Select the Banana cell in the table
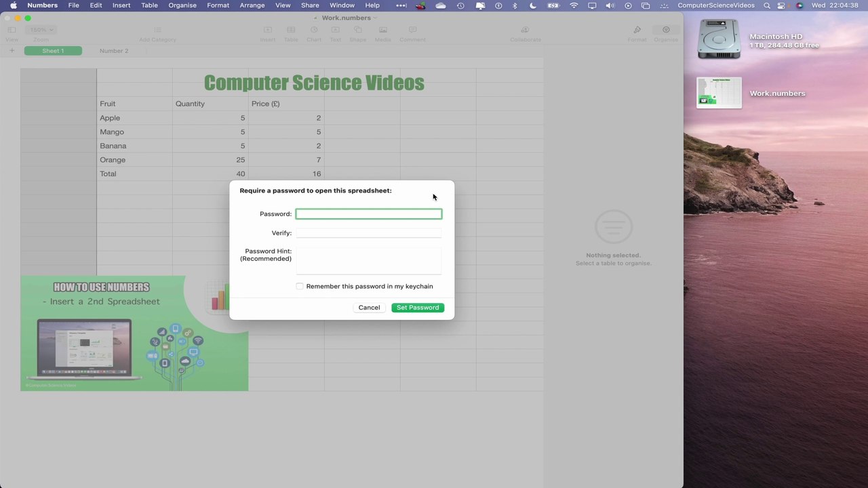 (x=134, y=146)
